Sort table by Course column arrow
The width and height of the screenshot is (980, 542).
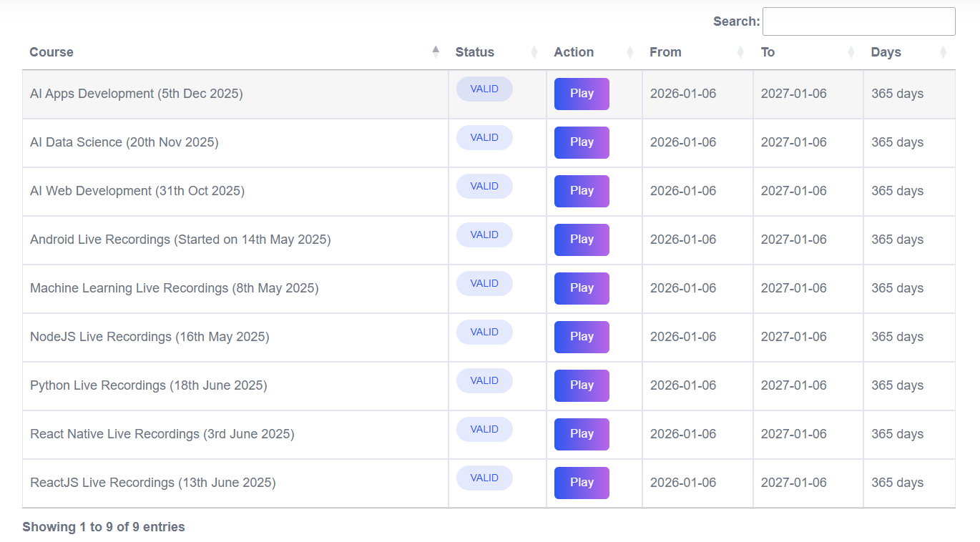coord(436,52)
